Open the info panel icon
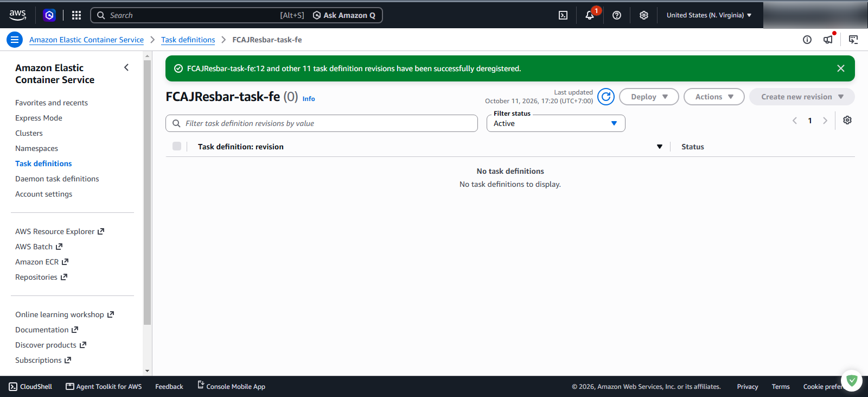 [807, 40]
